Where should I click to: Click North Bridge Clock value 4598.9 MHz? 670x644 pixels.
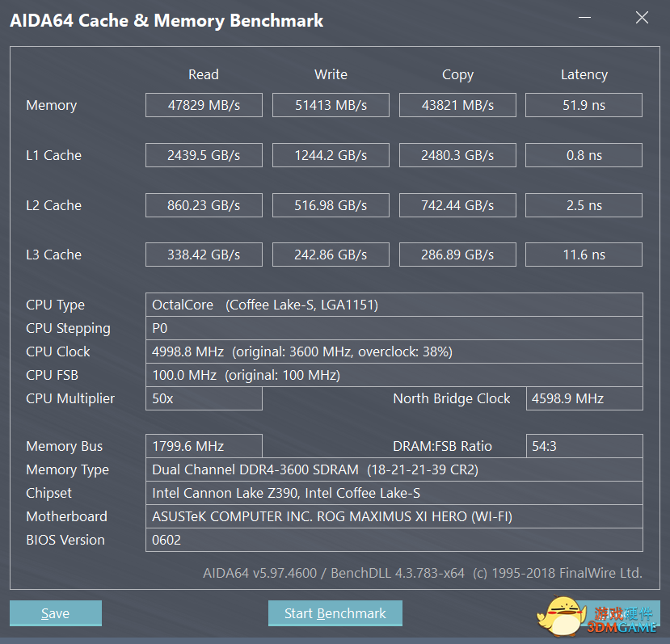(x=584, y=398)
